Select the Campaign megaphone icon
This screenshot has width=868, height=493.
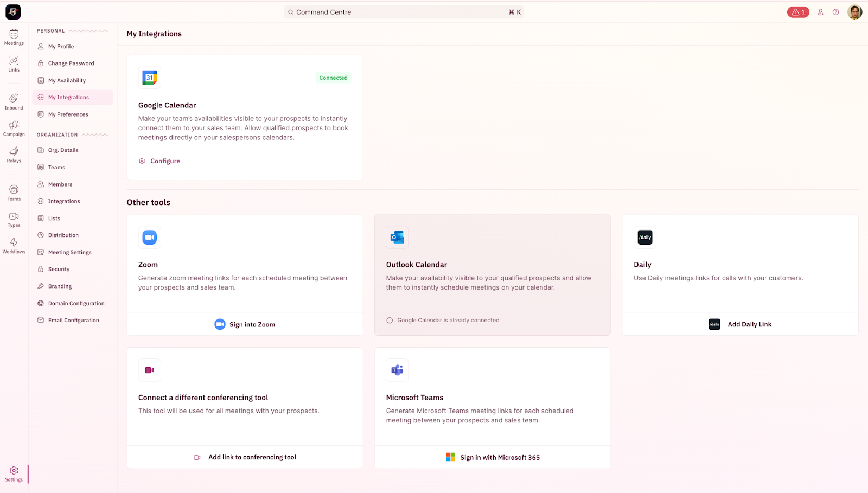point(14,127)
